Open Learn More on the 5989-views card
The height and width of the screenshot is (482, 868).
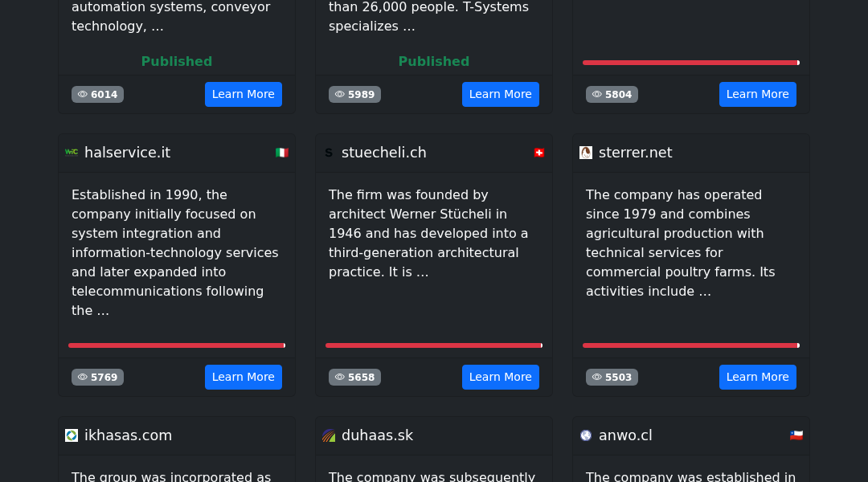click(x=501, y=95)
